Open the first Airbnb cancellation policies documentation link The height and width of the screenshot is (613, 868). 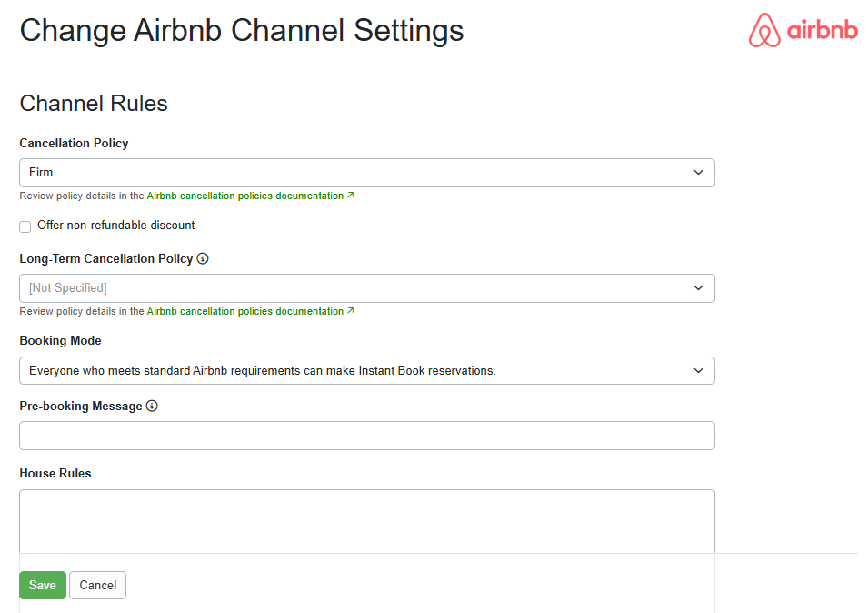point(245,195)
